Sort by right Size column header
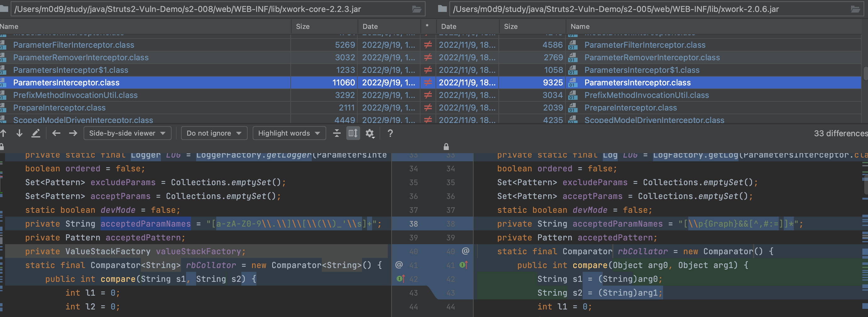The image size is (868, 317). coord(532,26)
